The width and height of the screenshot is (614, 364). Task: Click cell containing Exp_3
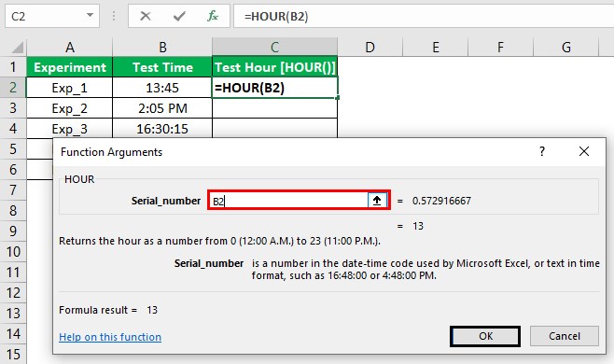click(70, 129)
